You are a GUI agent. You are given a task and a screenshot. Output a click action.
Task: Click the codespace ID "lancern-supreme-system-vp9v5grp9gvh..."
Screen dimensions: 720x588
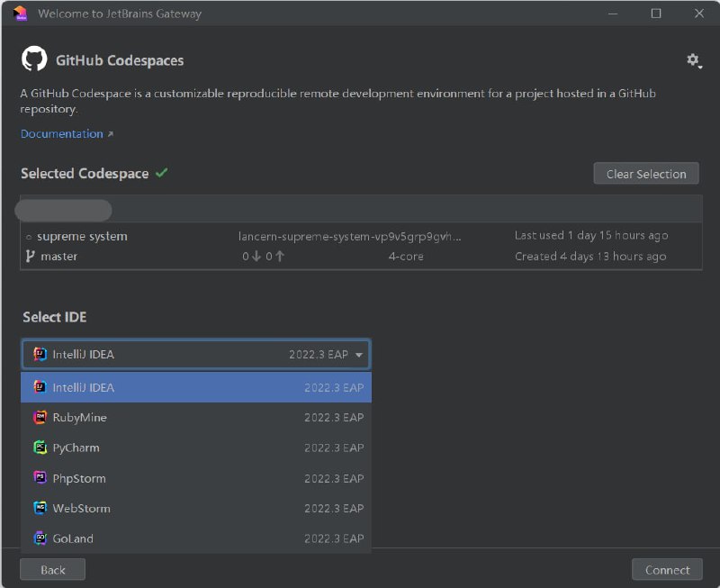[350, 237]
